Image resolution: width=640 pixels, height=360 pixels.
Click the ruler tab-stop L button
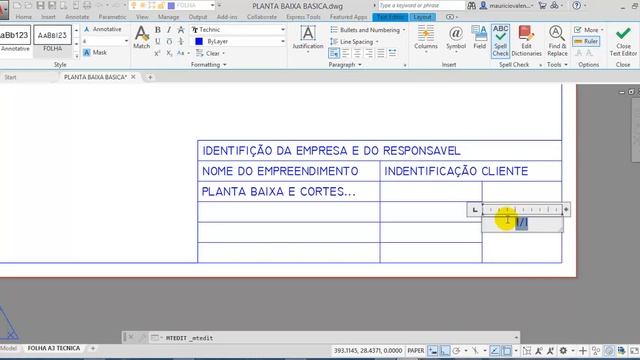point(475,210)
